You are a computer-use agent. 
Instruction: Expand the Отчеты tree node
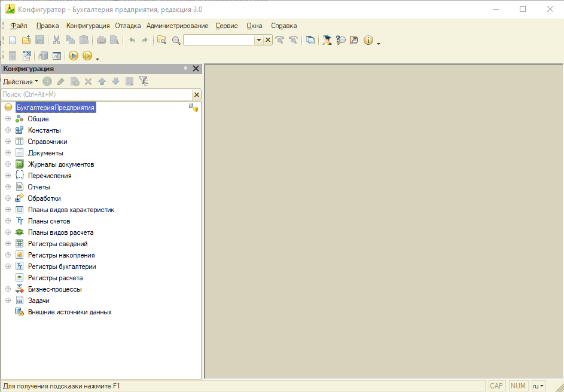click(x=8, y=187)
